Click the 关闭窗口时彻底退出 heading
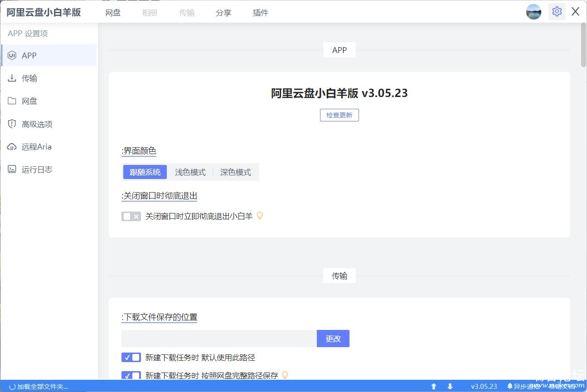Screen dimensions: 587x392 click(160, 196)
